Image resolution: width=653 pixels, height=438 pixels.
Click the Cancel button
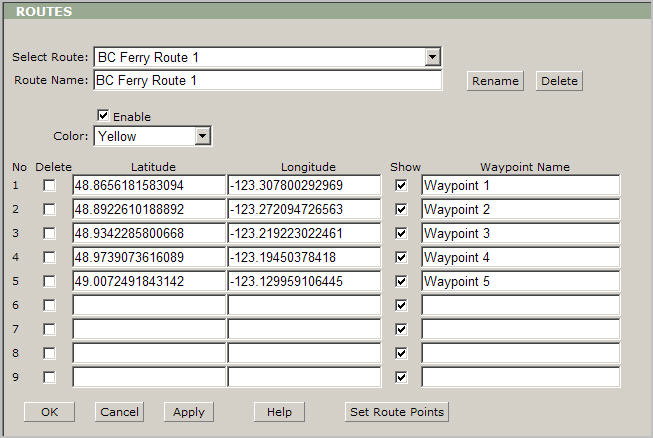(x=119, y=412)
